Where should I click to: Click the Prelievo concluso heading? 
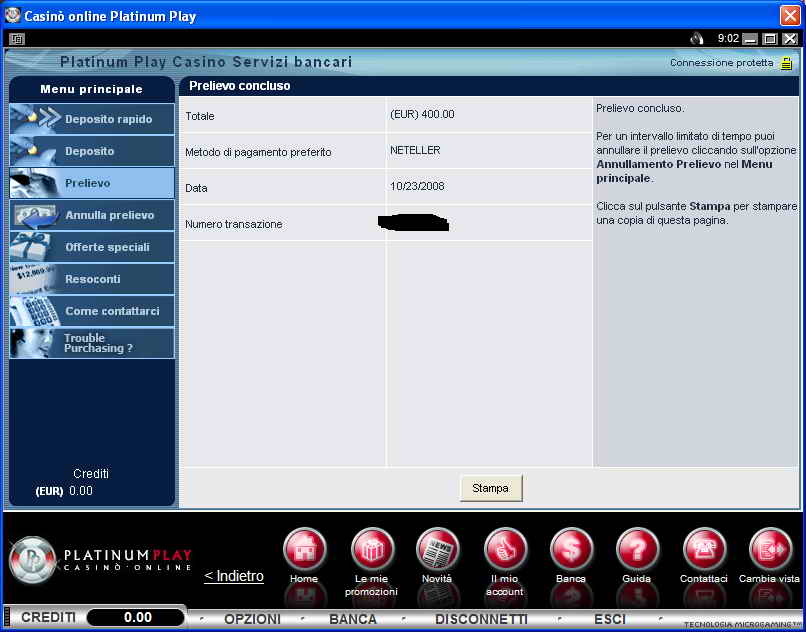(240, 86)
